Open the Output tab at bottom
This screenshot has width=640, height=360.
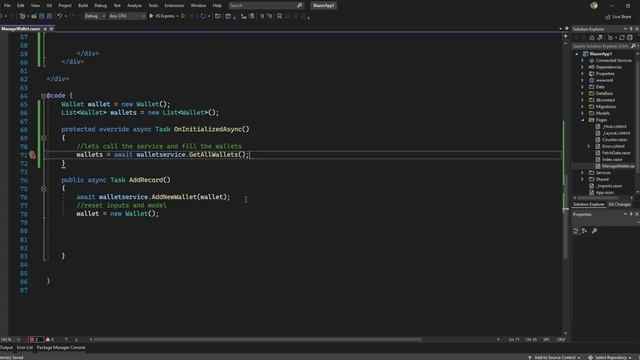pyautogui.click(x=6, y=347)
